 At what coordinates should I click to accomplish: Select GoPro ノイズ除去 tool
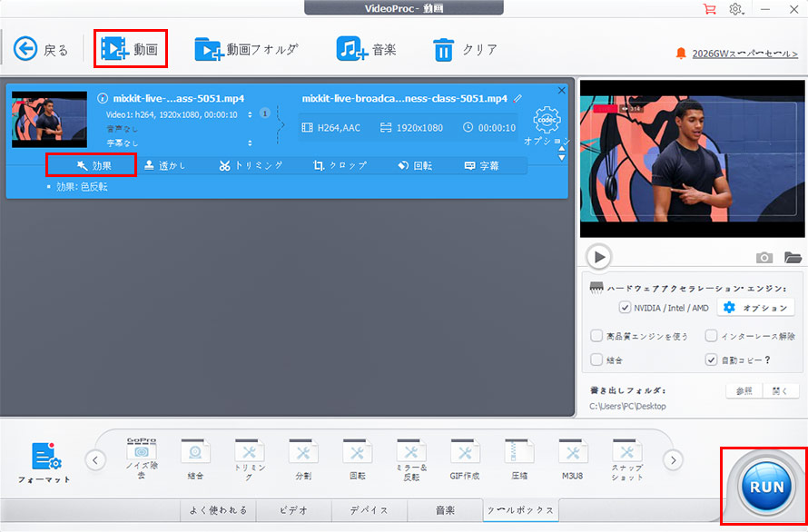tap(142, 458)
